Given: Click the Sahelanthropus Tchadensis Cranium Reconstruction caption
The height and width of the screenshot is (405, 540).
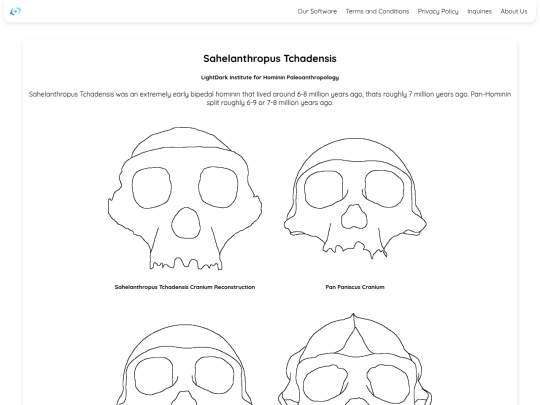Looking at the screenshot, I should (185, 287).
